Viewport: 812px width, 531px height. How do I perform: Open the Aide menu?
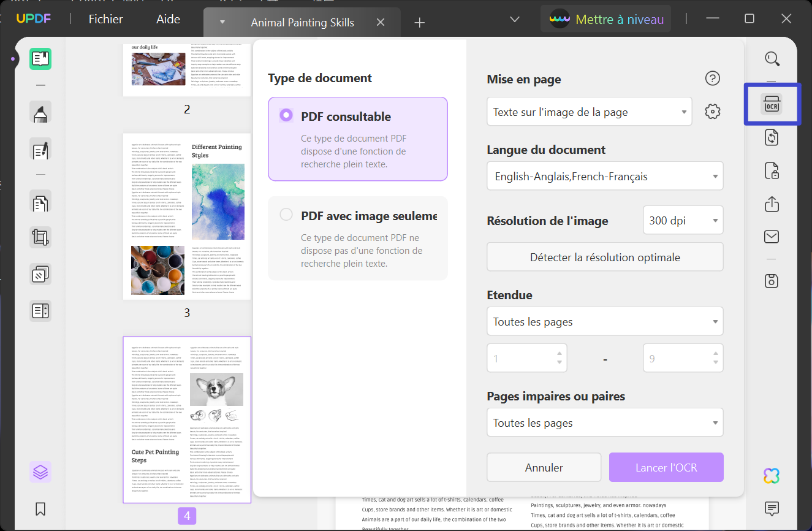[x=168, y=20]
